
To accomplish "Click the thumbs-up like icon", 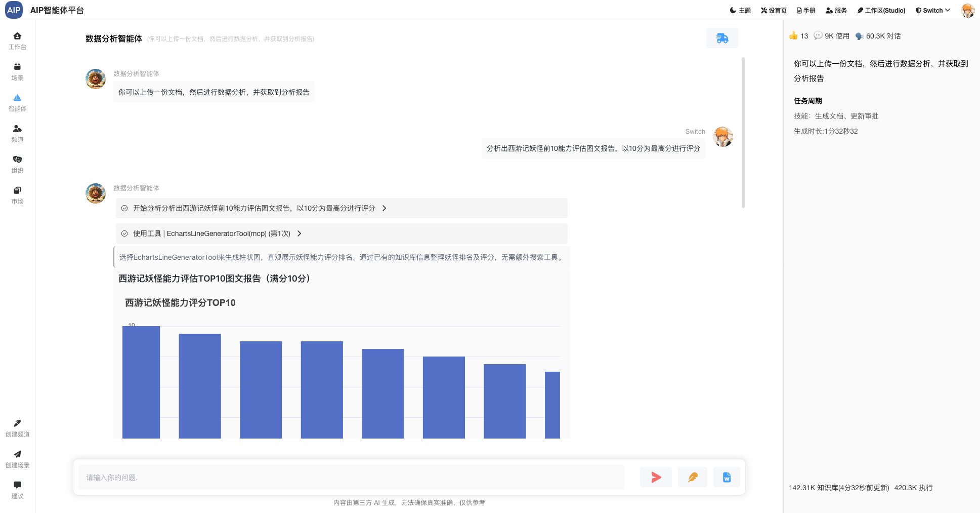I will 793,36.
